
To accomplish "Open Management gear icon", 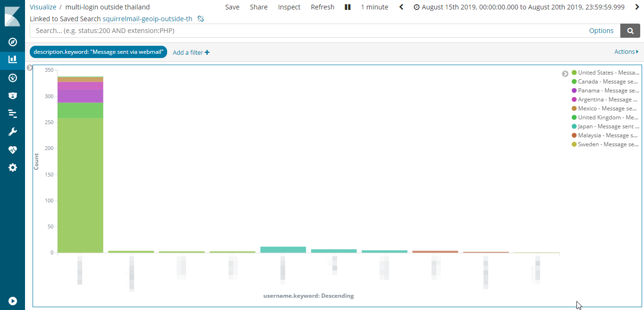I will [13, 168].
